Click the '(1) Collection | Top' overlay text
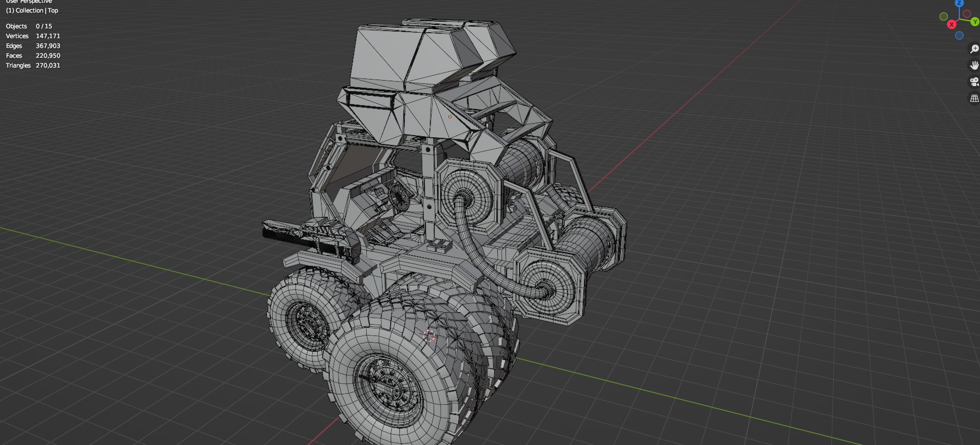 [32, 10]
